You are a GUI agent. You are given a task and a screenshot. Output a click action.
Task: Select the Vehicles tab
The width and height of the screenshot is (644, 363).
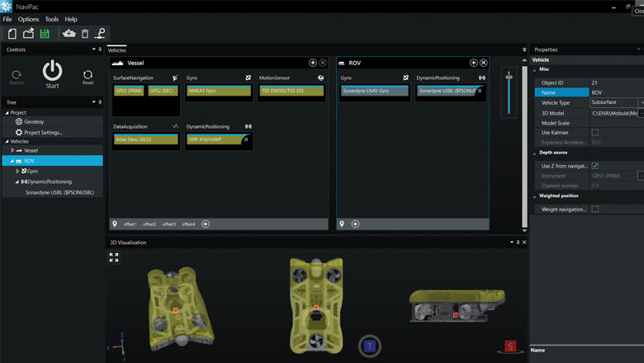pos(116,50)
